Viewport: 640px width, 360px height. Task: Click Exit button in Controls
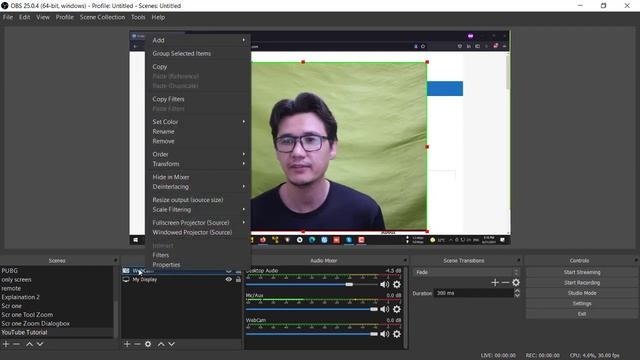coord(582,314)
